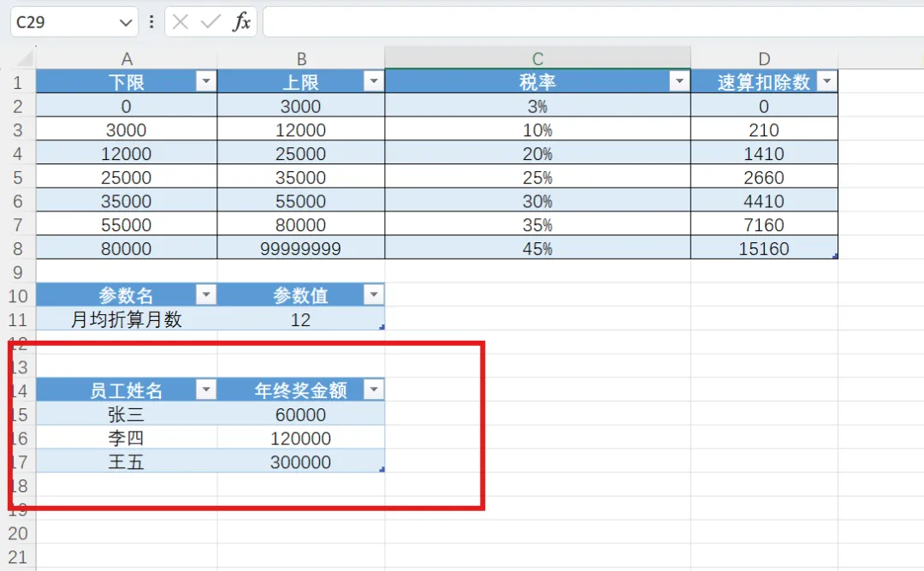This screenshot has width=924, height=571.
Task: Click the Cancel (X) formula bar icon
Action: [181, 22]
